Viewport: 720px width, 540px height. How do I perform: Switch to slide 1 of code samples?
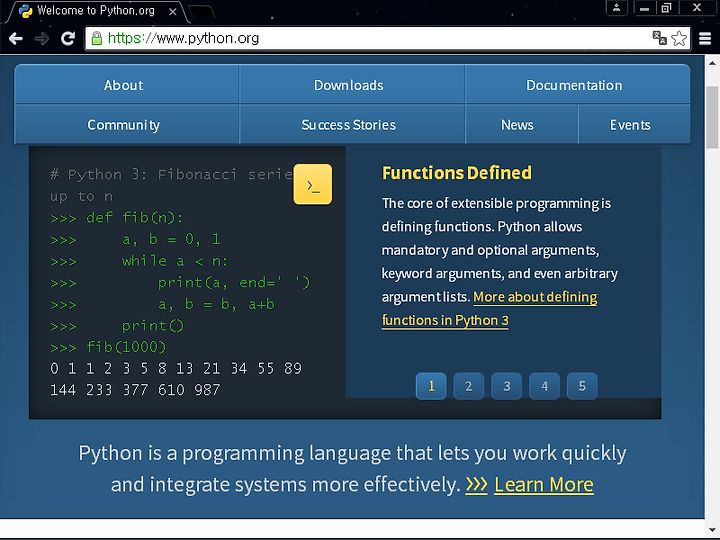[x=431, y=386]
